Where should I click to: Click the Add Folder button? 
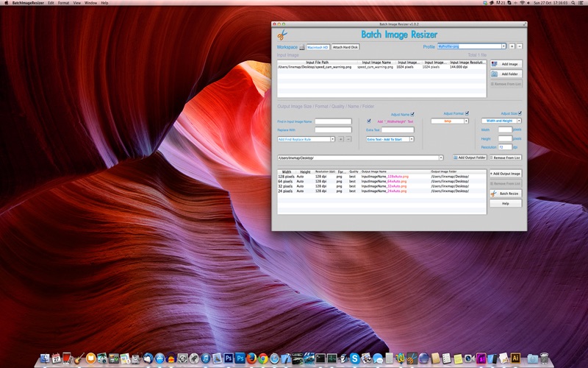506,74
